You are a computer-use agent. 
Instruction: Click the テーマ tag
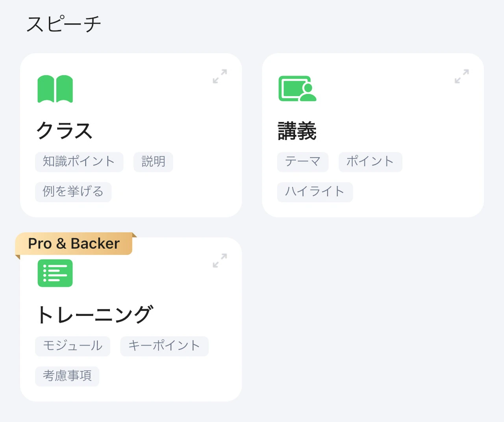[302, 162]
